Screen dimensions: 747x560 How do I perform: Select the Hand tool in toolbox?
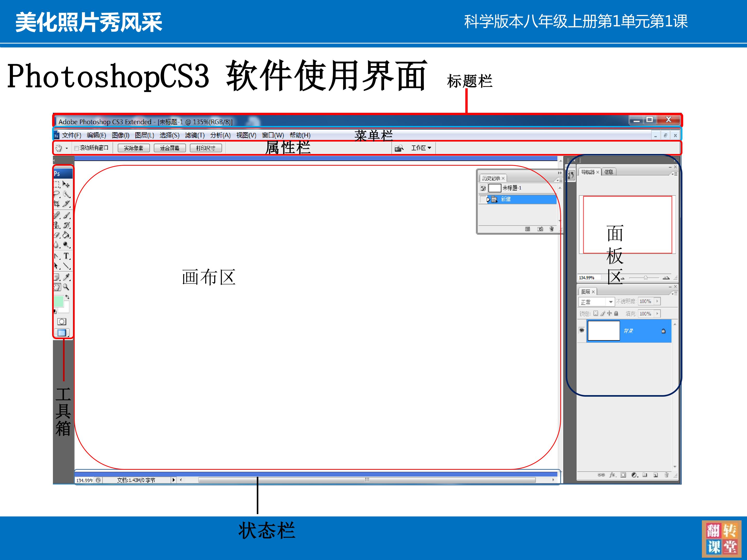tap(57, 287)
